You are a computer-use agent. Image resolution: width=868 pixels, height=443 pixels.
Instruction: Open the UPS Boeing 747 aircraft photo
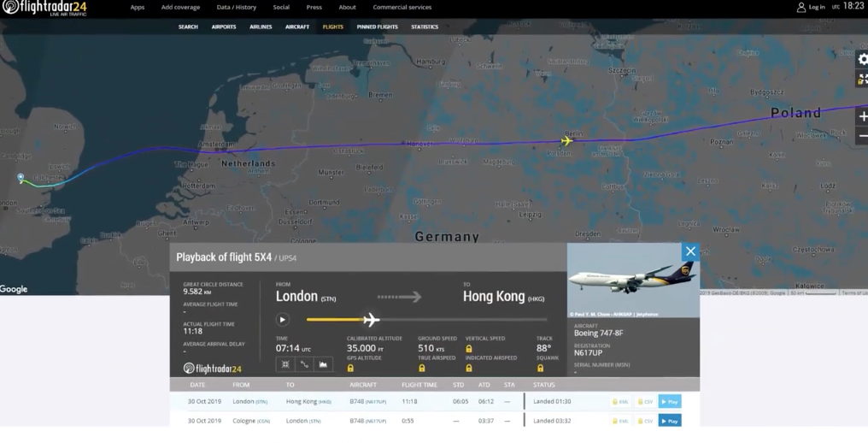tap(633, 280)
